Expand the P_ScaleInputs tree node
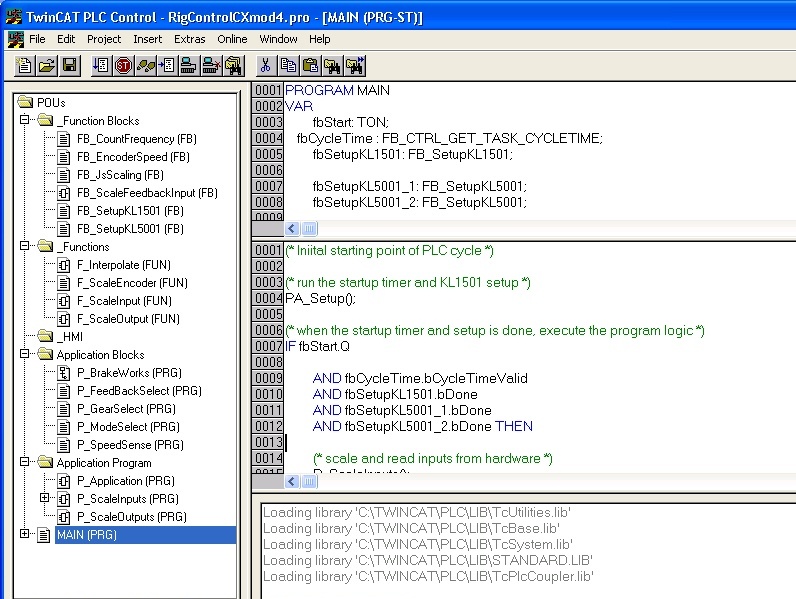Viewport: 796px width, 599px height. click(45, 498)
